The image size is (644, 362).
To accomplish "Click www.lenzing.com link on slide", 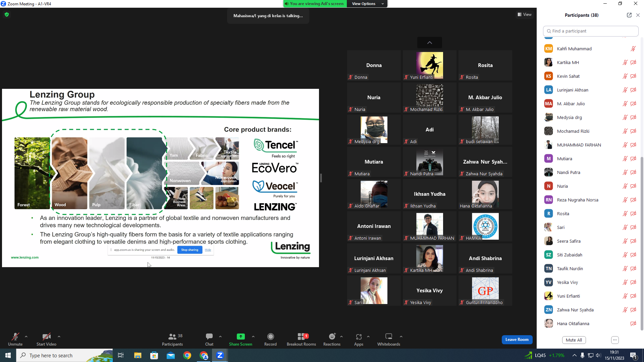I will [x=25, y=257].
